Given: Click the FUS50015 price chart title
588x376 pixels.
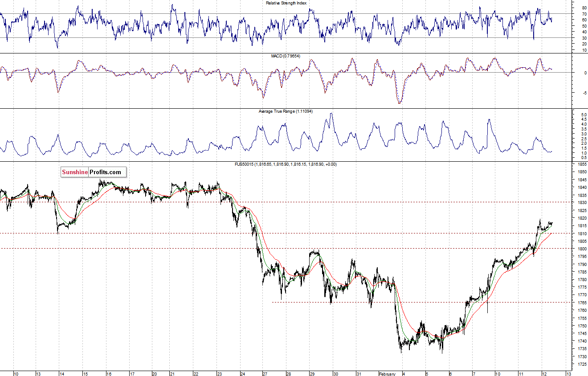Looking at the screenshot, I should [286, 164].
